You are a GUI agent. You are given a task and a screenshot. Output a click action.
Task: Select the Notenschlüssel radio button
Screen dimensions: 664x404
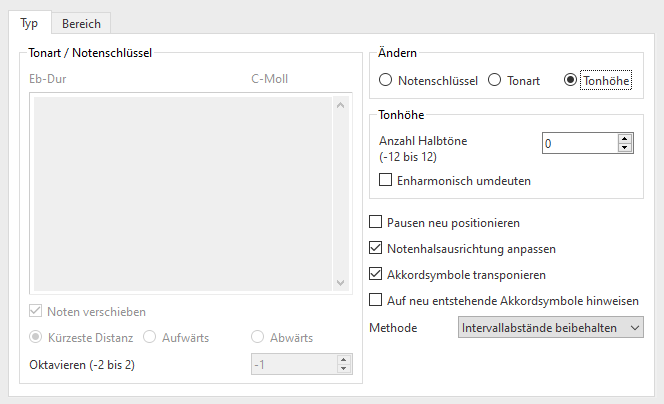386,80
